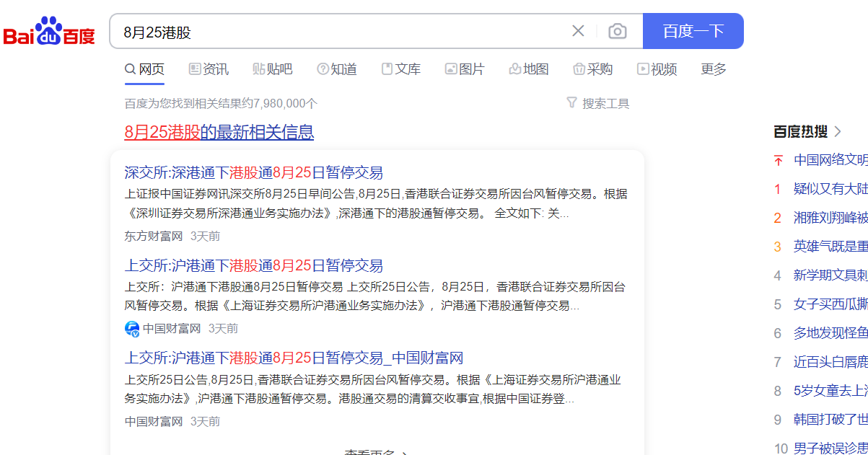Click 中国财富网 source name beside the blue badge
868x455 pixels.
coord(172,329)
